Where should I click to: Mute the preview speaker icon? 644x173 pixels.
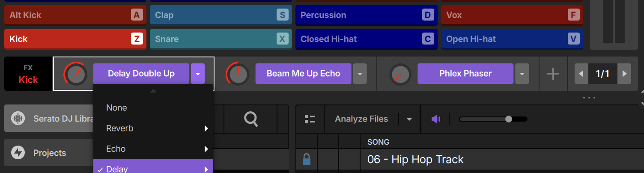point(436,119)
